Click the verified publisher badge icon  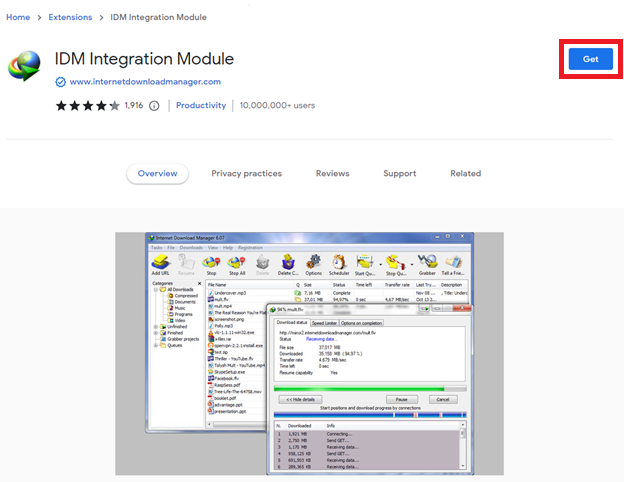tap(60, 82)
